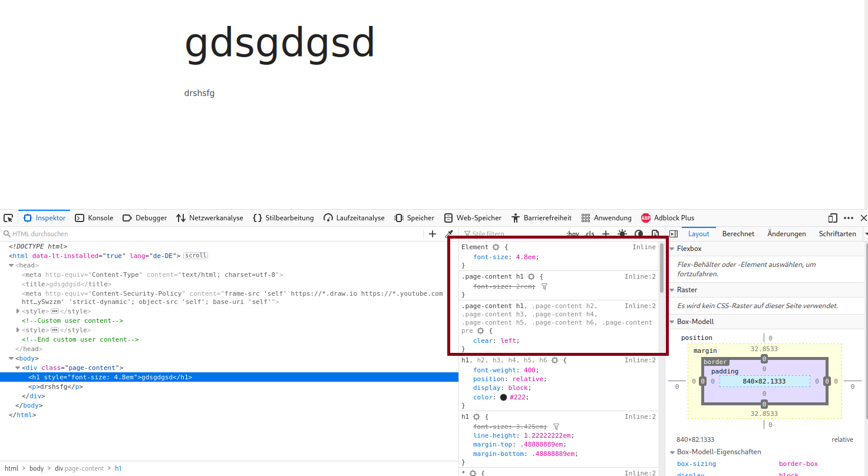Expand ellipsis badge in first style tag
The image size is (868, 476).
tap(55, 311)
